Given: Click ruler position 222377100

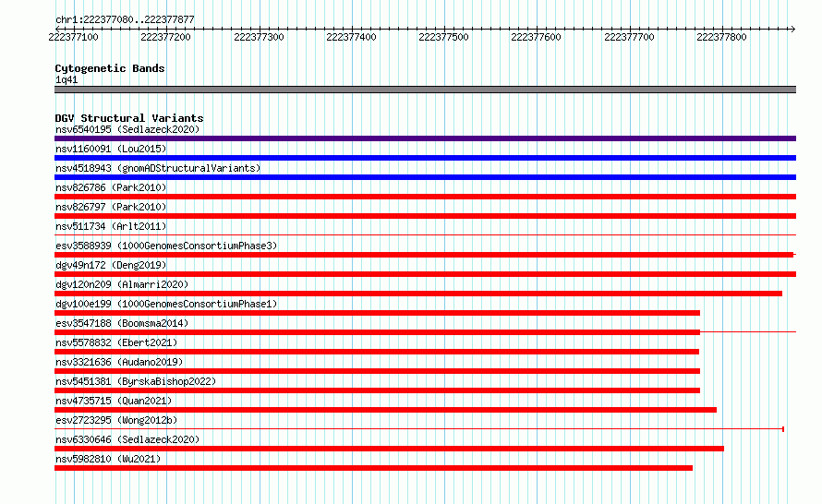Looking at the screenshot, I should (73, 37).
